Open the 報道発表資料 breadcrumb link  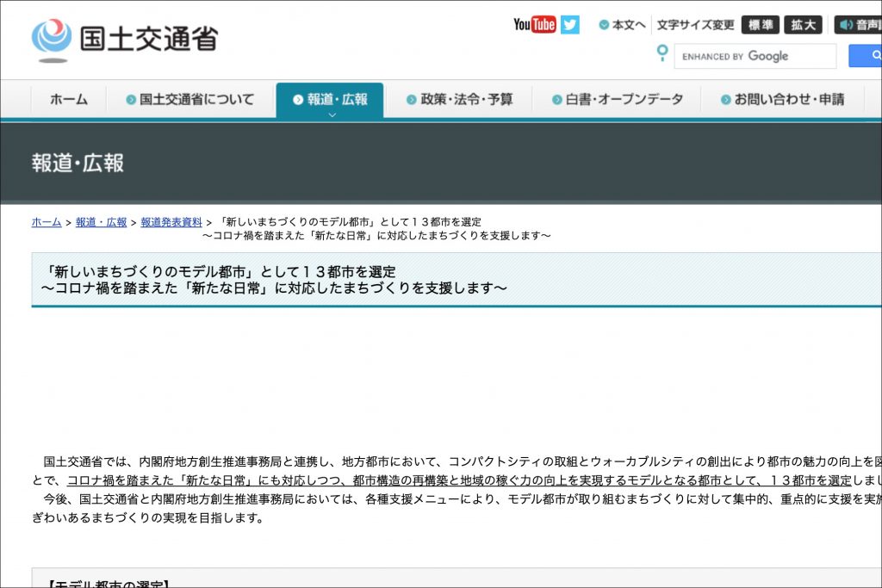click(171, 222)
